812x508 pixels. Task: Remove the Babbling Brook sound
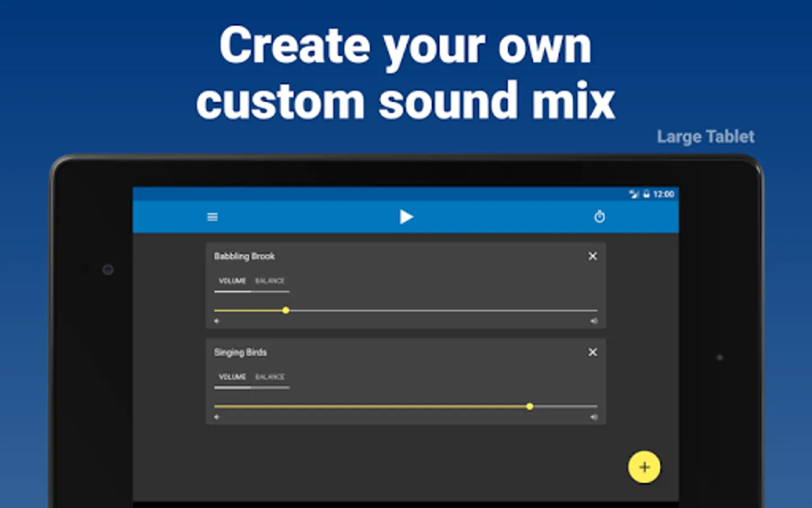point(593,256)
